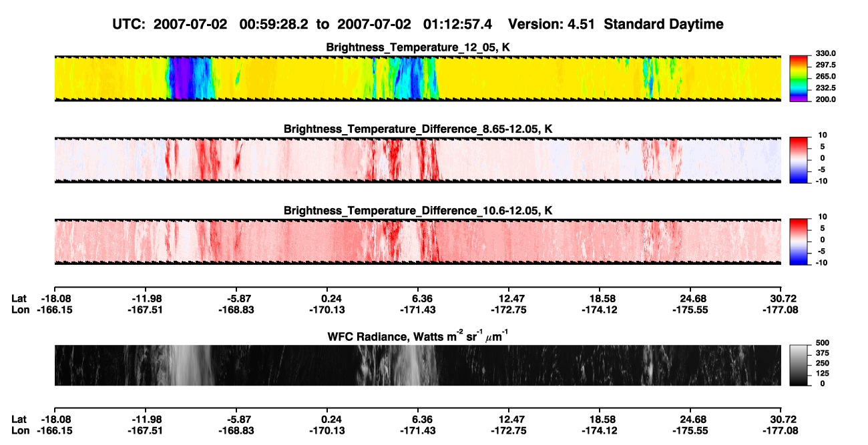Screen dimensions: 868x445
Task: Click the 10.6-12.05 difference image strip
Action: [417, 241]
